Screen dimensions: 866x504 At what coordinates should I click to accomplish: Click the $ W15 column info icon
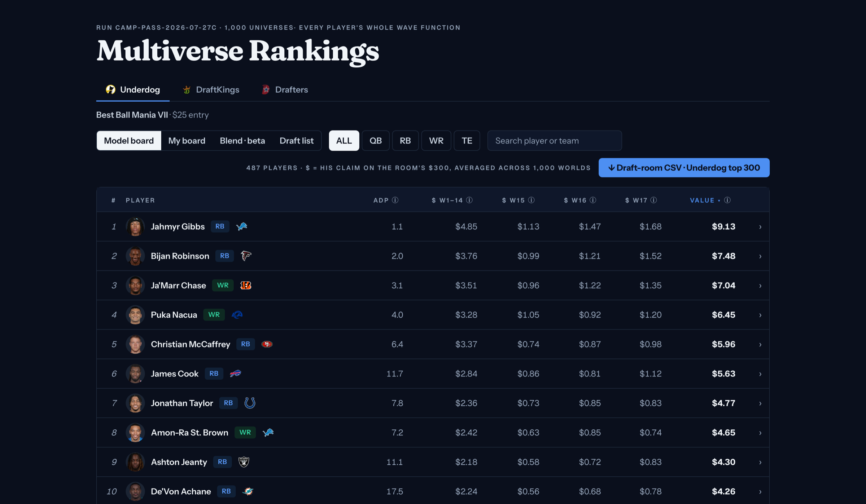pos(531,200)
